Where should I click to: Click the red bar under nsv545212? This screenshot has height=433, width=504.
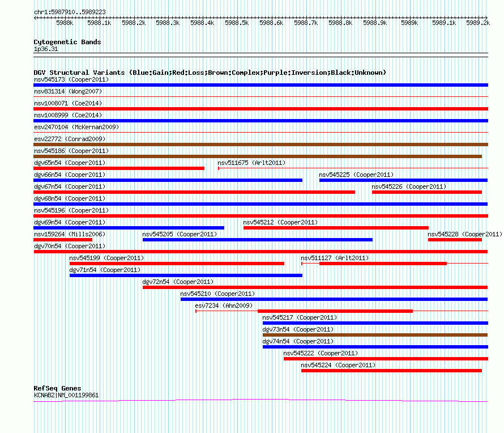336,228
